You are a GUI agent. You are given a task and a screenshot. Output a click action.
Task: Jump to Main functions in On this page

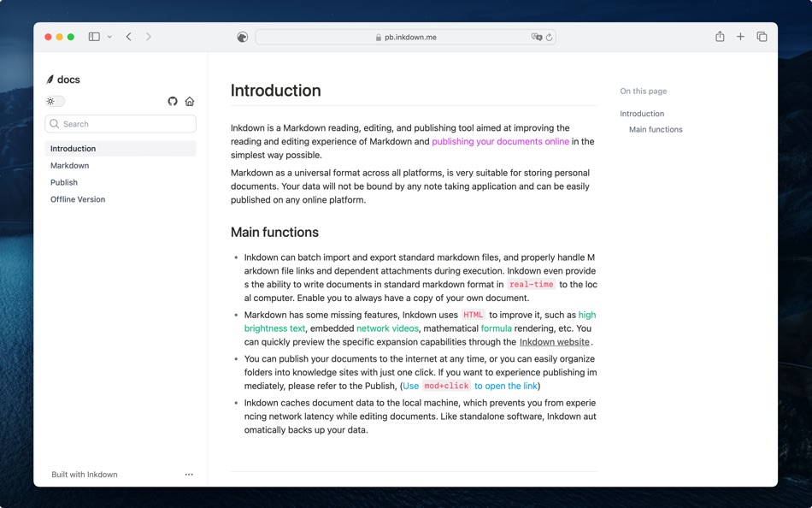(656, 130)
